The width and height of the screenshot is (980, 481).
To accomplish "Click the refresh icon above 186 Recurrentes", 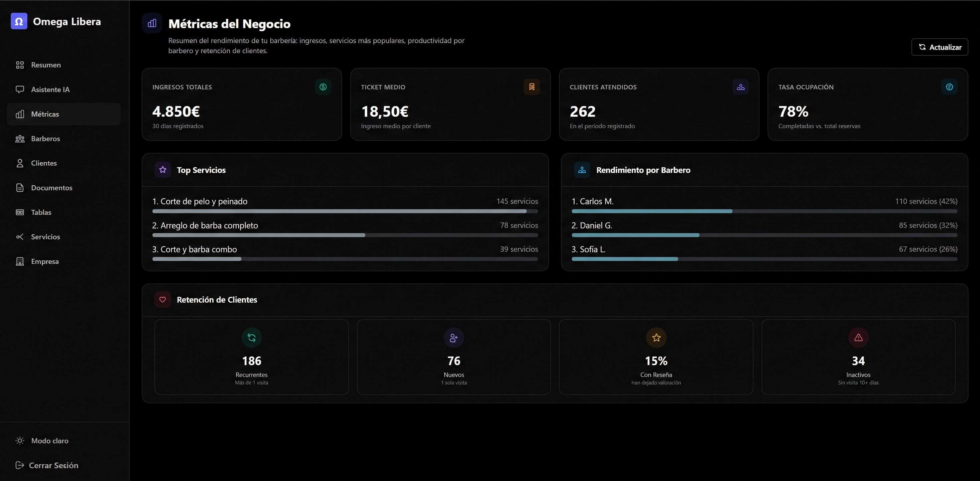I will pyautogui.click(x=251, y=338).
